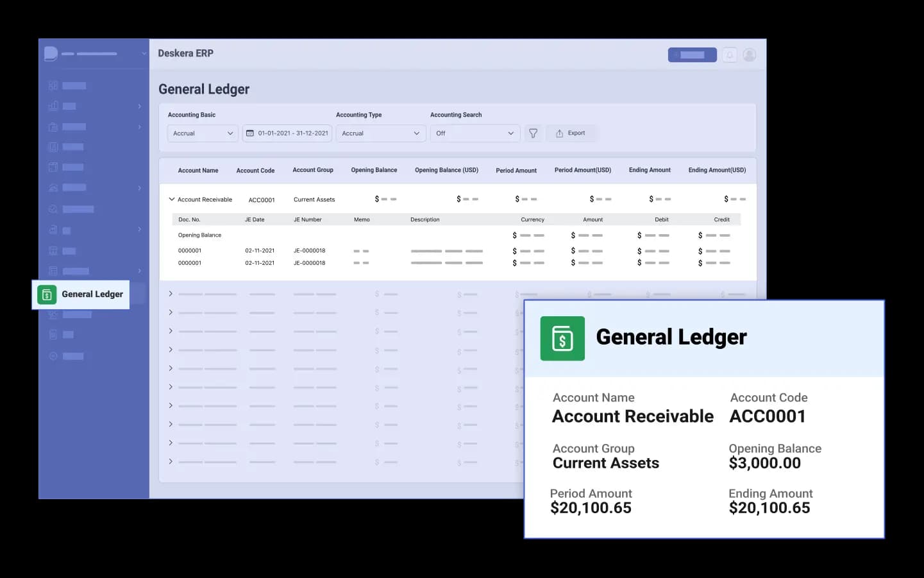Select General Ledger in the sidebar menu

[81, 294]
